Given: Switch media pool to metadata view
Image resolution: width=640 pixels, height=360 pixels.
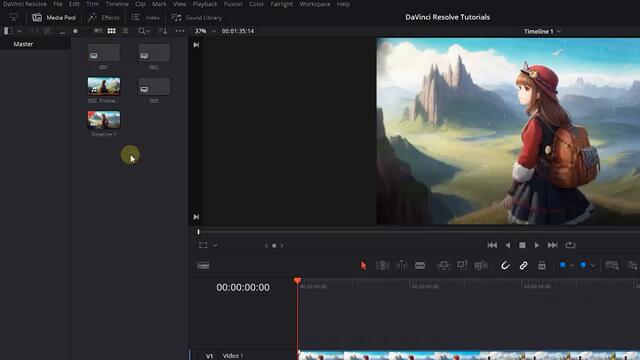Looking at the screenshot, I should (98, 31).
